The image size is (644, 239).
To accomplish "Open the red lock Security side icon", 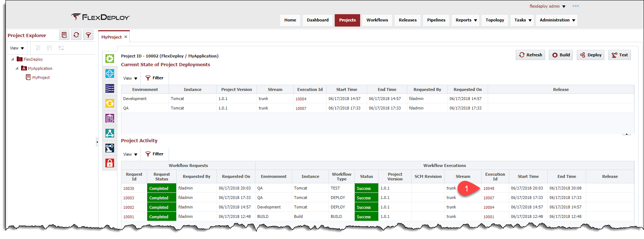I will [x=110, y=163].
